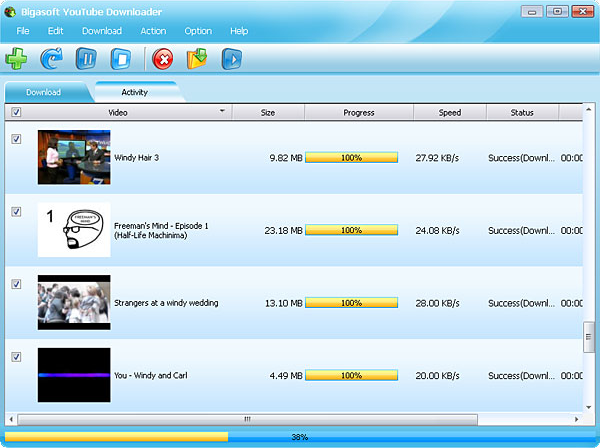Click 'Strangers at a windy wedding' title text
The width and height of the screenshot is (600, 448).
pyautogui.click(x=166, y=303)
